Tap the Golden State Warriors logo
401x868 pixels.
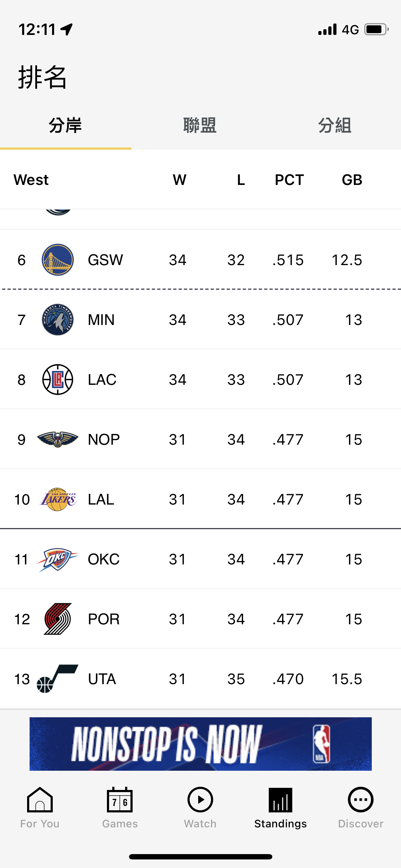(x=58, y=260)
